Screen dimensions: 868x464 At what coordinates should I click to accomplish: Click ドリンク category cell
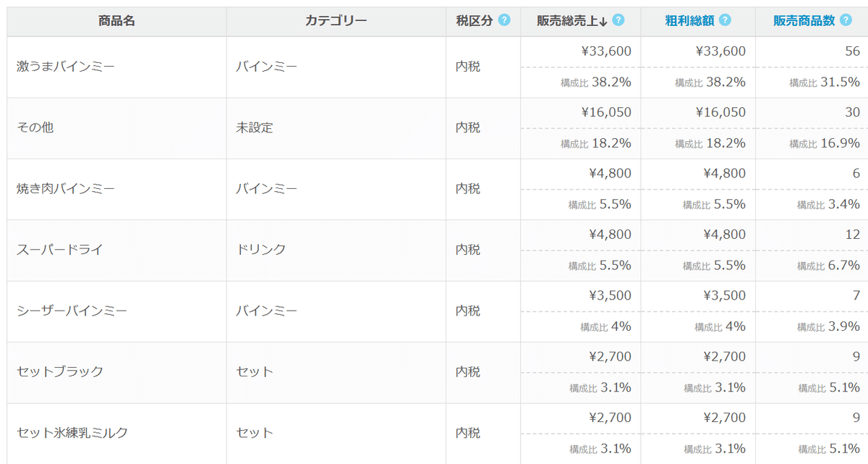coord(336,250)
